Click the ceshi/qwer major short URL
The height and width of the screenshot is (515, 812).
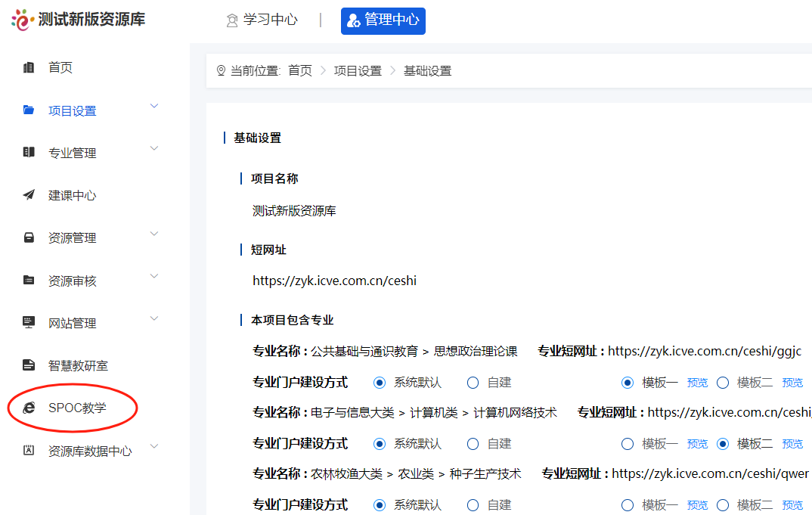[710, 473]
